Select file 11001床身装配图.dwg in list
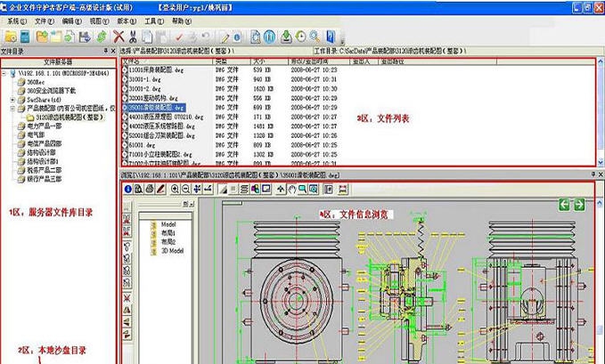 (156, 70)
